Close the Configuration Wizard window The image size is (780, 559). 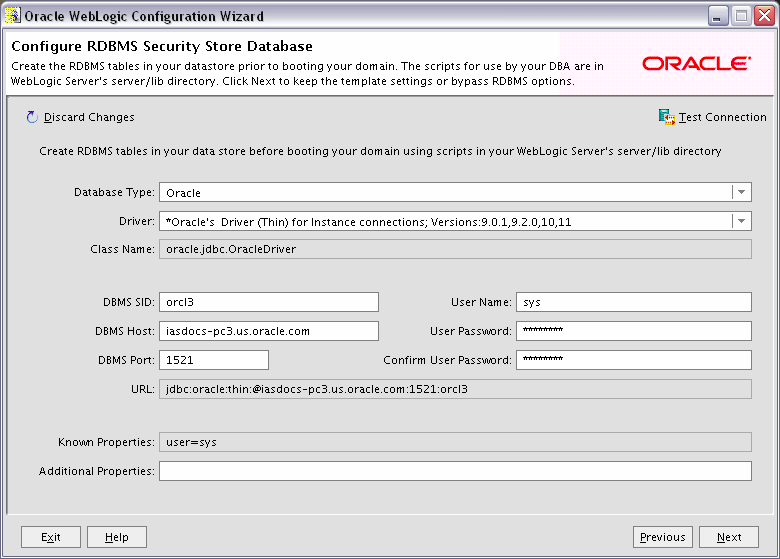tap(765, 16)
